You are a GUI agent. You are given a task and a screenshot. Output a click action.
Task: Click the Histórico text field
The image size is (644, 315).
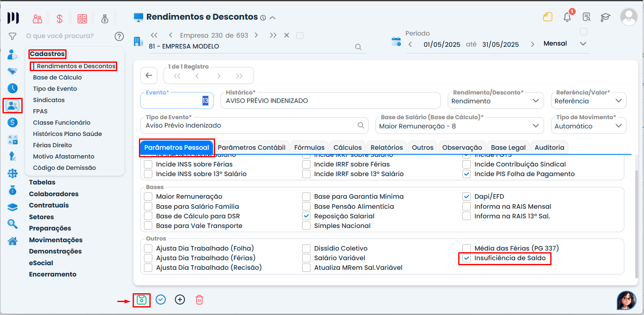(330, 101)
